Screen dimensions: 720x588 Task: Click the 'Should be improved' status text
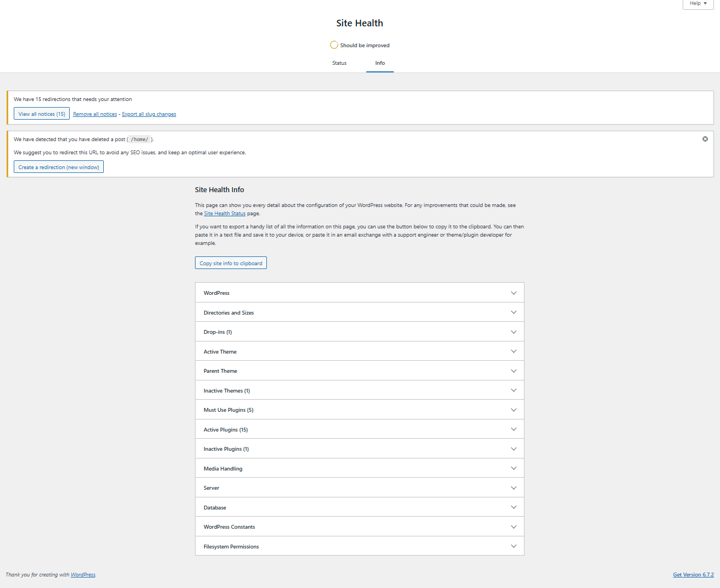365,46
